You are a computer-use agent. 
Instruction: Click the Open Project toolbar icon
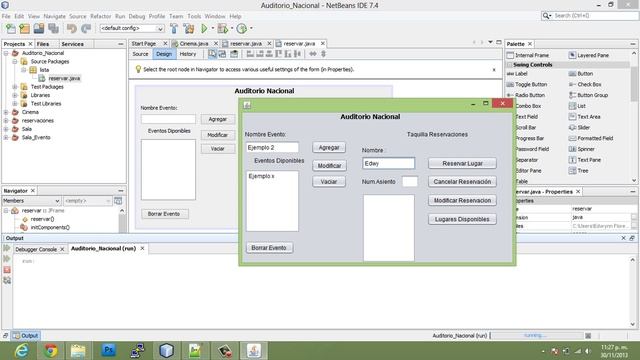pyautogui.click(x=39, y=29)
